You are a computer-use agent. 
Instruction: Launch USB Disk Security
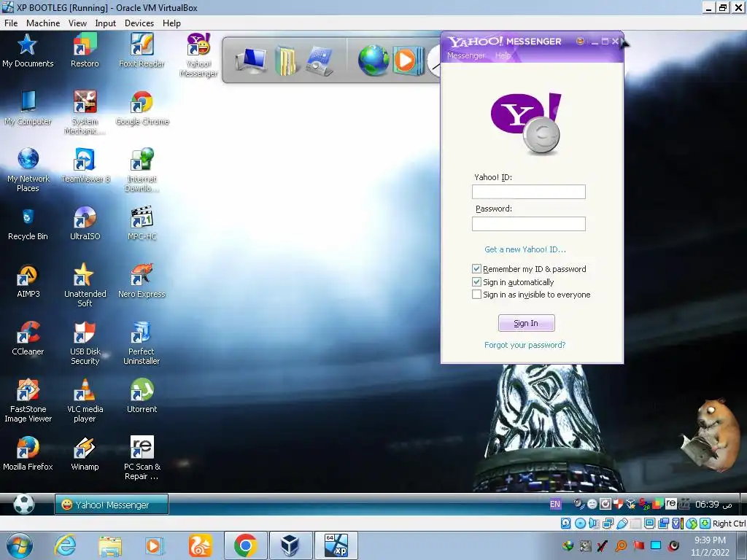85,343
